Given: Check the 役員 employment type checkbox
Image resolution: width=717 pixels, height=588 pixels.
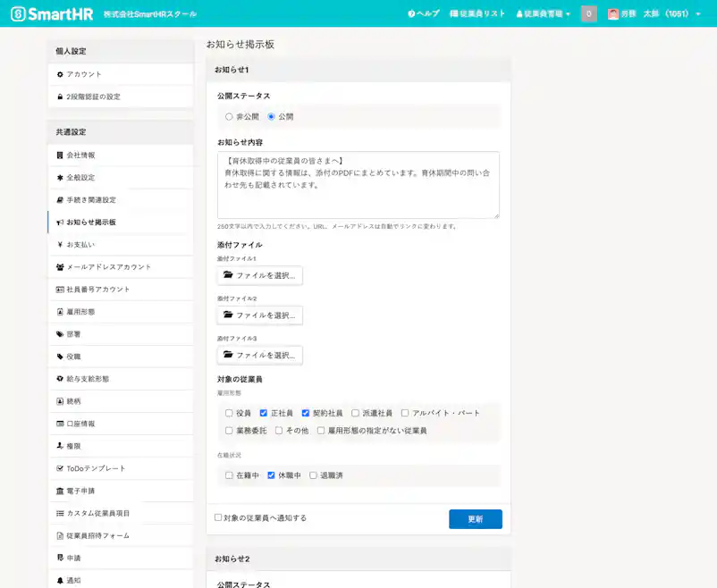Looking at the screenshot, I should [229, 413].
